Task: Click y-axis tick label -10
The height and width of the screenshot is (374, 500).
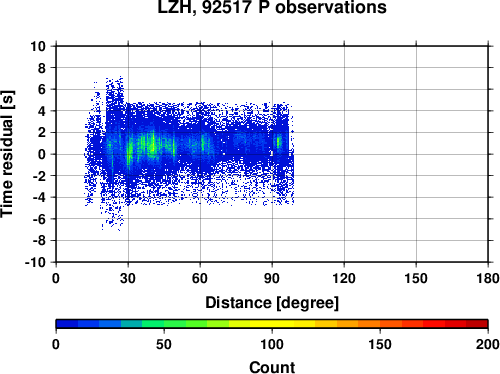Action: click(x=35, y=262)
